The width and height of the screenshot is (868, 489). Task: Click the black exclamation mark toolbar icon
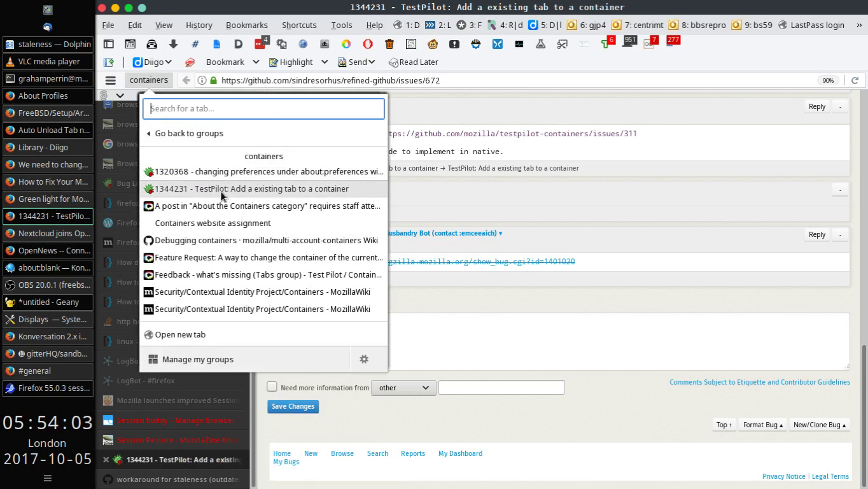point(454,44)
